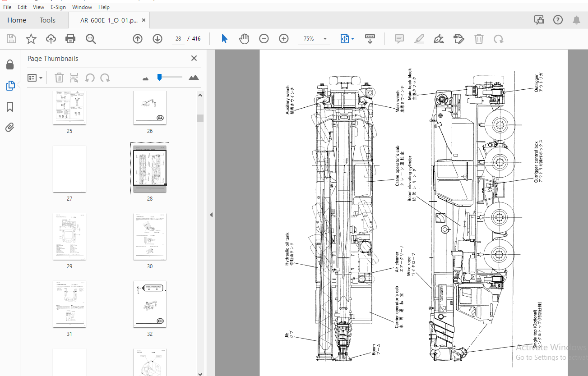Select page 31 thumbnail

(69, 304)
